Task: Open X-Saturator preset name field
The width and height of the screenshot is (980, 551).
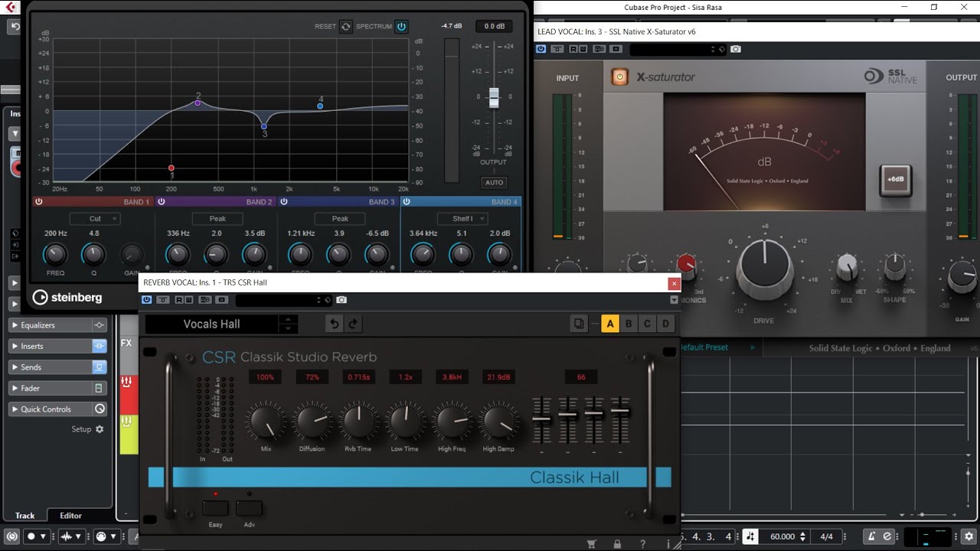Action: 678,49
